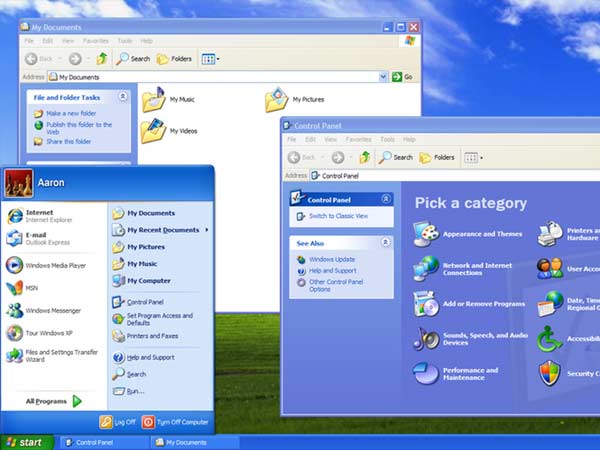
Task: Open the Tools menu in Control Panel
Action: tap(387, 139)
